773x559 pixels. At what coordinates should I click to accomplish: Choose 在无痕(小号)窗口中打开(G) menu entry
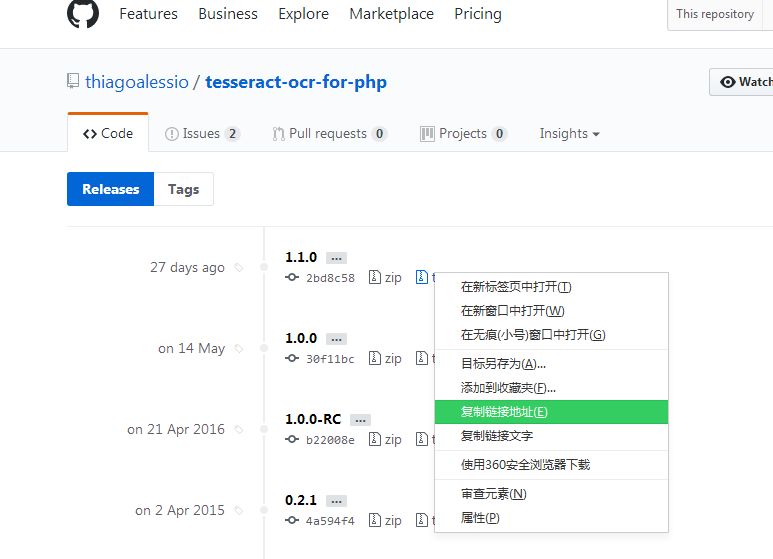coord(551,335)
